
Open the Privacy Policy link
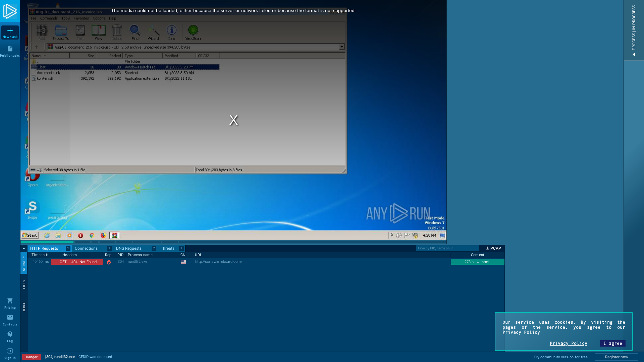[568, 343]
